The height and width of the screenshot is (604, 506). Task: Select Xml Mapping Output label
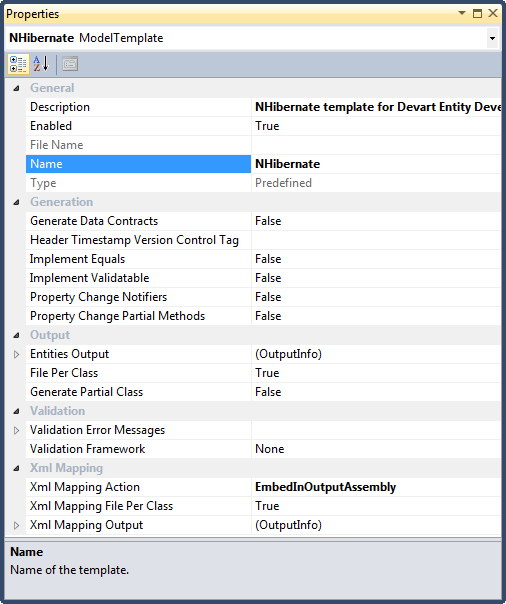coord(86,525)
